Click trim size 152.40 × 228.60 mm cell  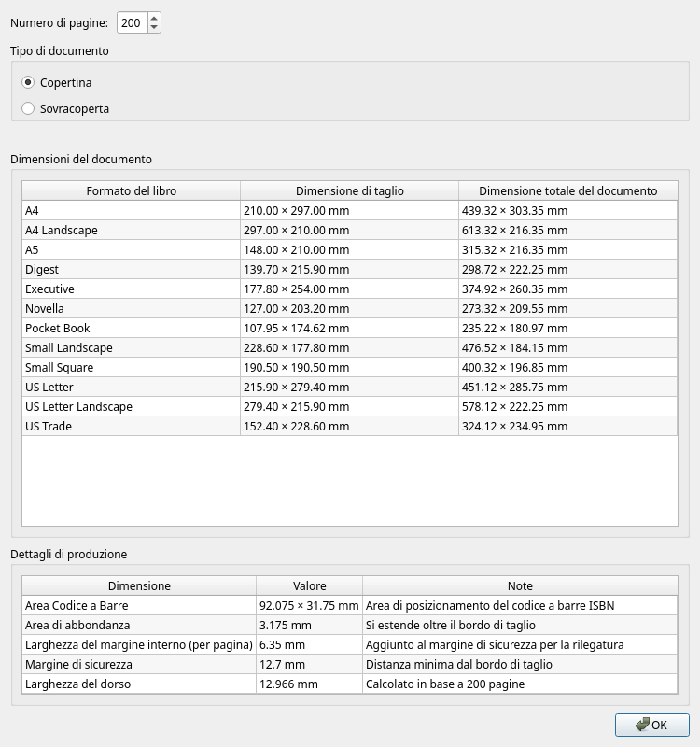point(349,426)
